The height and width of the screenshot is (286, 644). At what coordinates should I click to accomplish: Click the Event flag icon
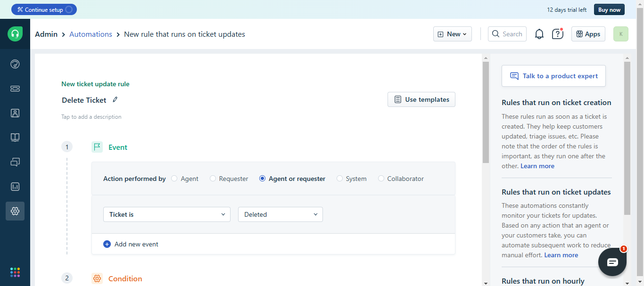click(x=97, y=147)
